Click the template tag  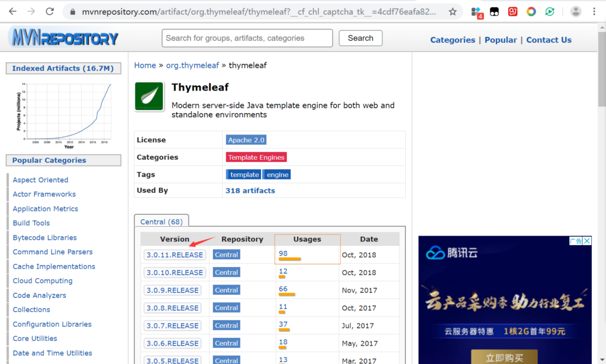244,175
